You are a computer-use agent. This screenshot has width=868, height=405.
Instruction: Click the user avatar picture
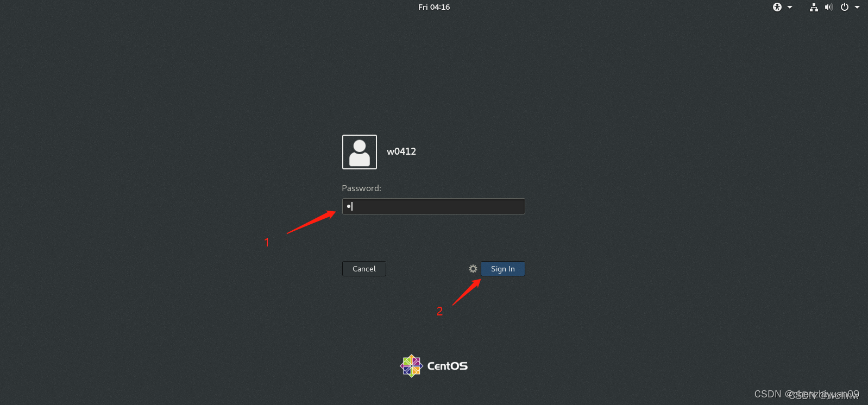coord(360,152)
